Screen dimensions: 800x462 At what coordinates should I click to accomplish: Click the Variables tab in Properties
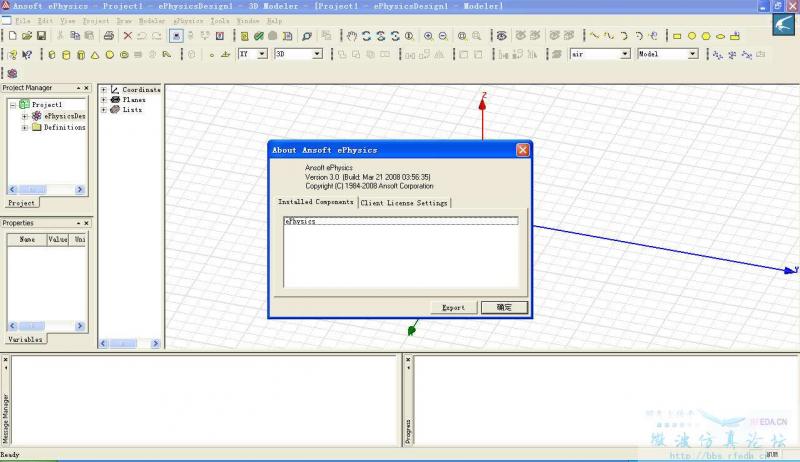click(25, 339)
